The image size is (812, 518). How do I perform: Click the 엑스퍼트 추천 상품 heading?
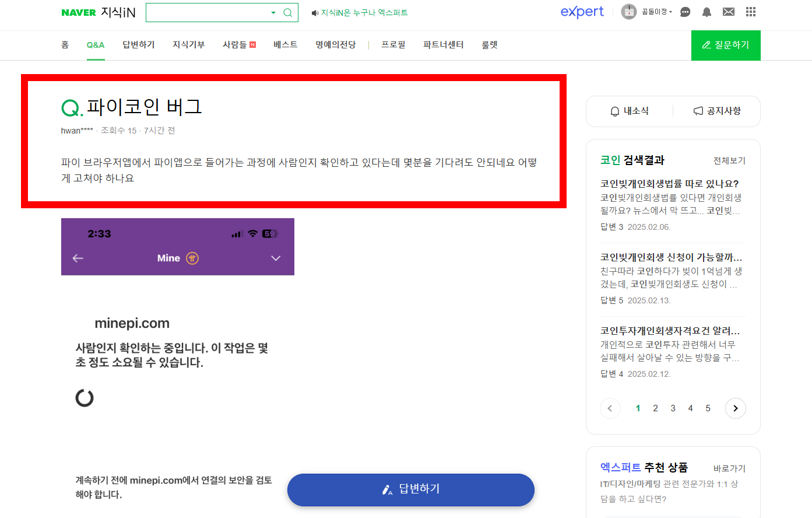coord(644,467)
